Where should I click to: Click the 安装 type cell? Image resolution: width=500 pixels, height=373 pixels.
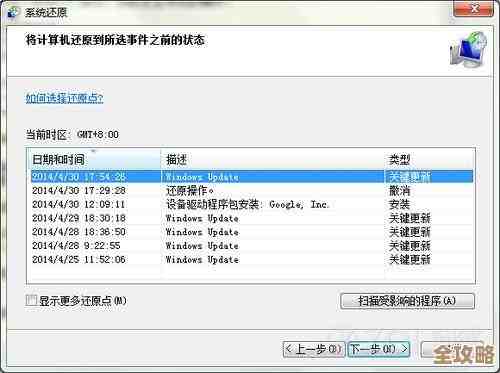point(399,204)
